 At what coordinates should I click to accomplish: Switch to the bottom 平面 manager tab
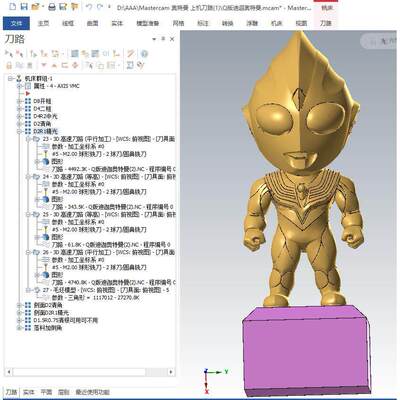[46, 392]
